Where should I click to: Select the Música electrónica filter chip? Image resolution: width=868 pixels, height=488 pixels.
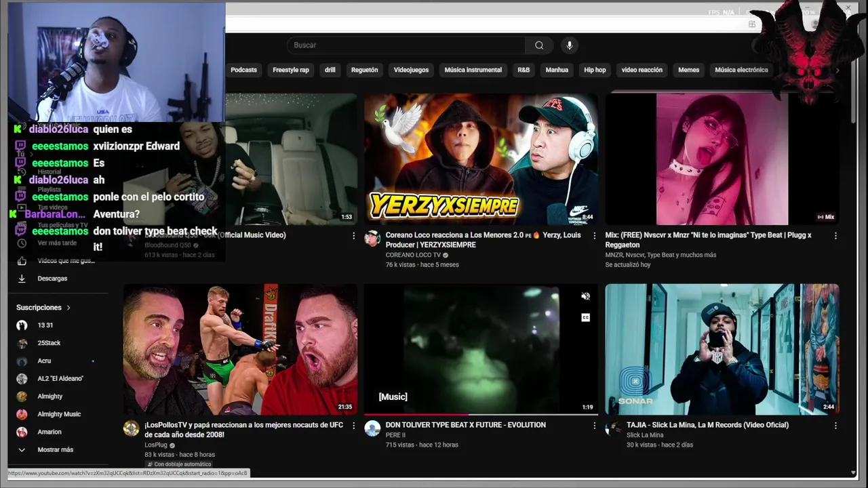pos(741,70)
